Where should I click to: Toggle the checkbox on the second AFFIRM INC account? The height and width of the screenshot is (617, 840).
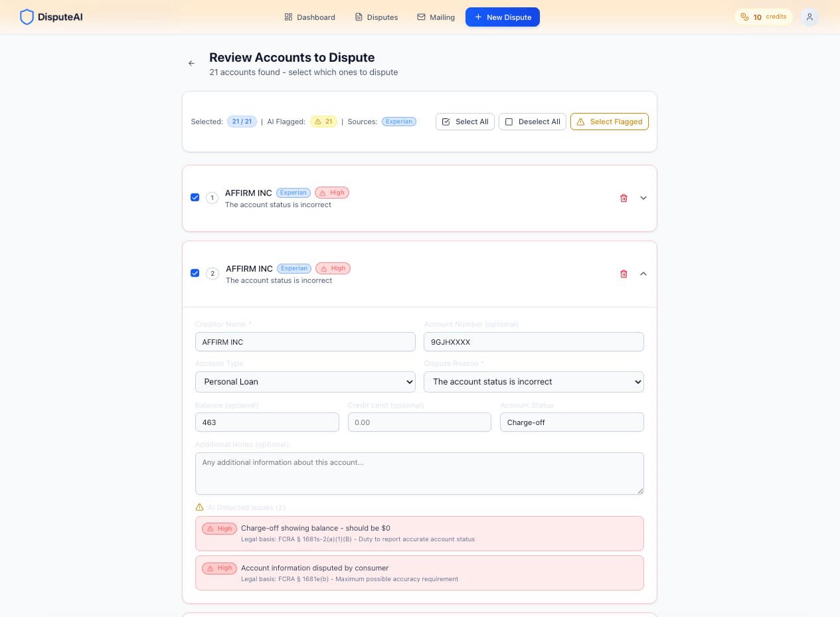tap(195, 273)
